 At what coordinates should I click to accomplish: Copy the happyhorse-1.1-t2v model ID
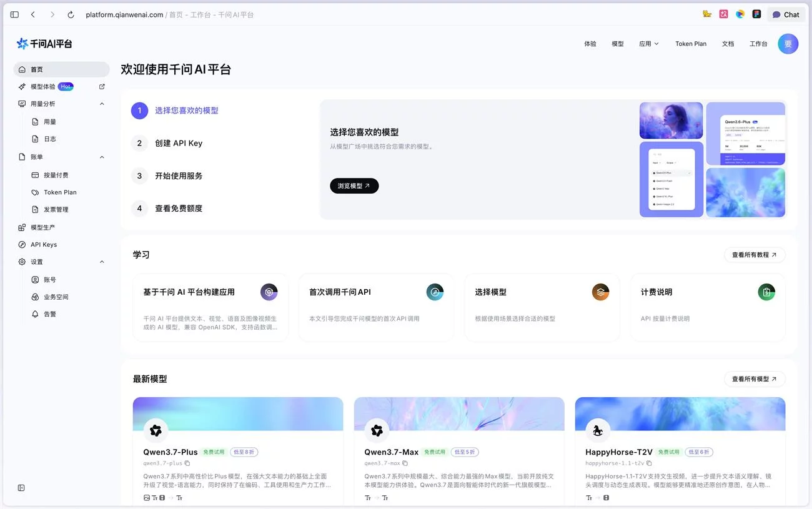[649, 463]
